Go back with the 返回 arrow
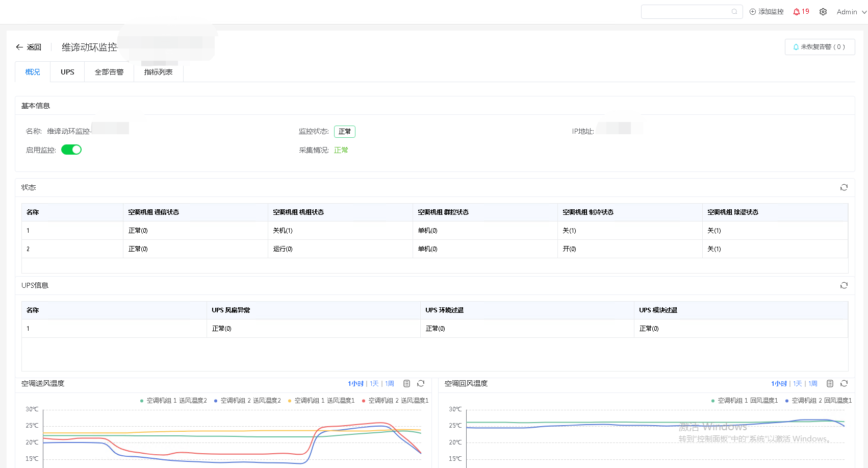Image resolution: width=868 pixels, height=468 pixels. coord(29,47)
